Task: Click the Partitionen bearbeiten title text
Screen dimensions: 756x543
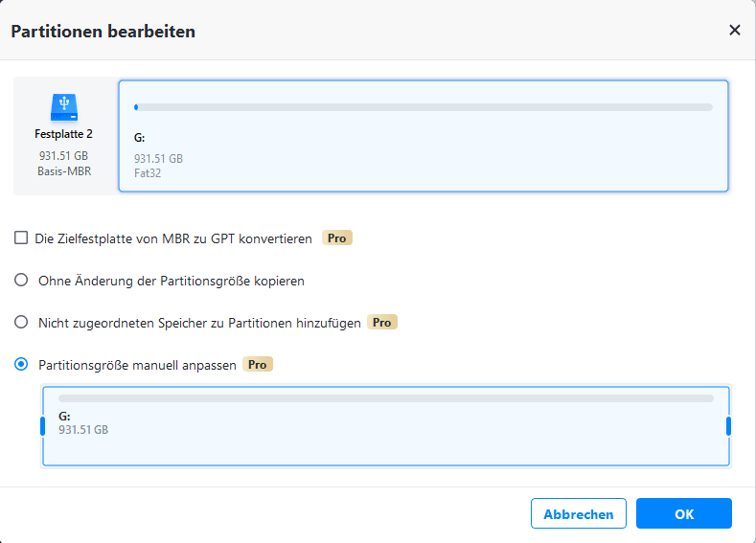Action: [x=103, y=32]
